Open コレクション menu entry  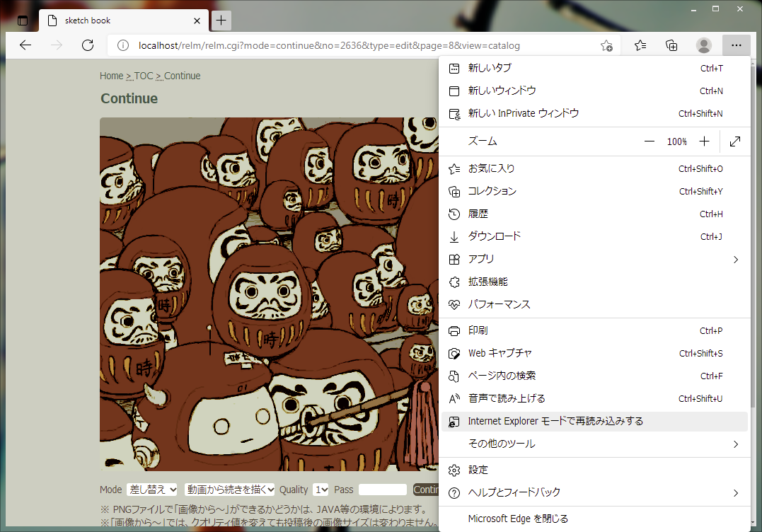[594, 191]
